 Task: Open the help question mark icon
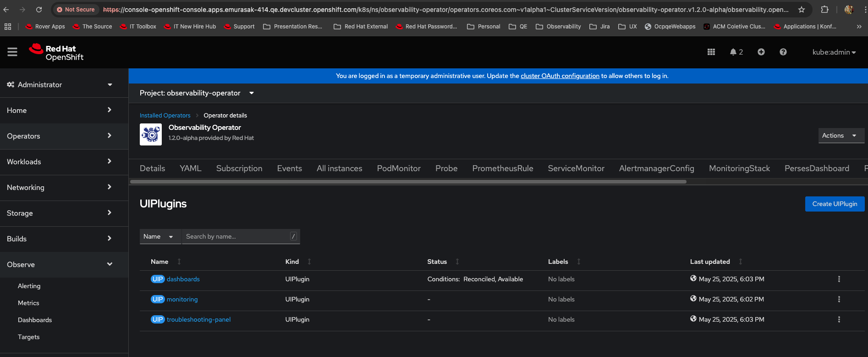coord(783,52)
